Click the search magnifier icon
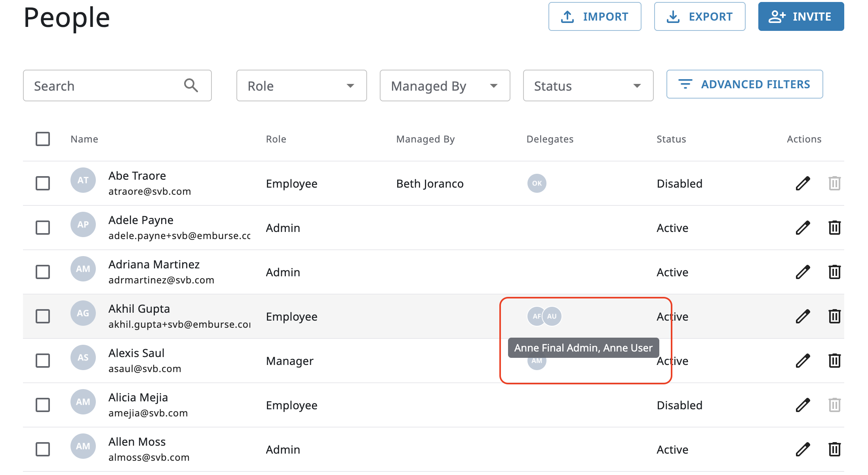868x475 pixels. pyautogui.click(x=191, y=85)
